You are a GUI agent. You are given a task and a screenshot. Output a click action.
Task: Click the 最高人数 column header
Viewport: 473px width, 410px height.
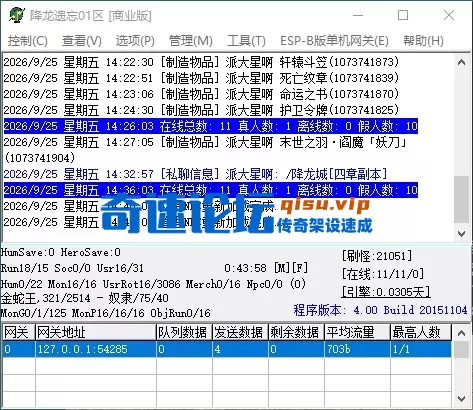point(421,332)
